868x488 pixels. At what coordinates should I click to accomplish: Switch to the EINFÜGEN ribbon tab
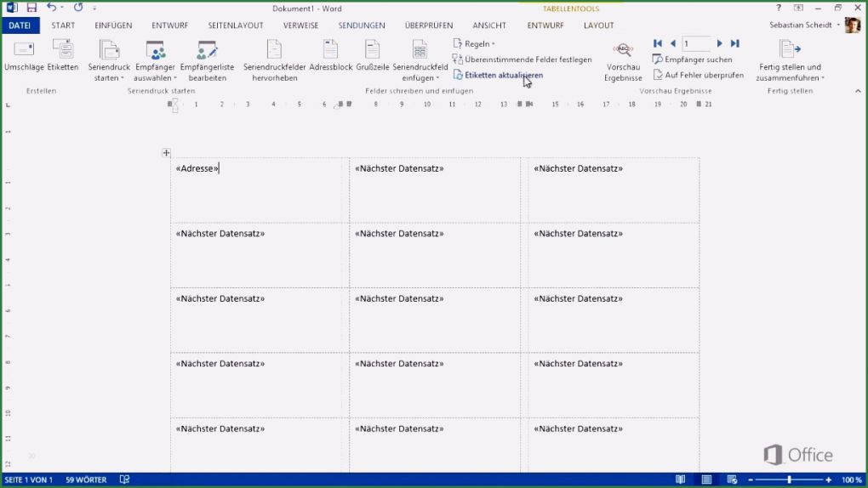tap(113, 26)
